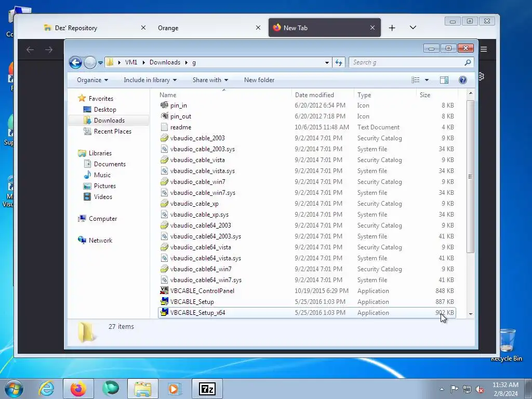The width and height of the screenshot is (532, 399).
Task: Select the vbaudio_cable_2003 security catalog icon
Action: click(x=164, y=138)
